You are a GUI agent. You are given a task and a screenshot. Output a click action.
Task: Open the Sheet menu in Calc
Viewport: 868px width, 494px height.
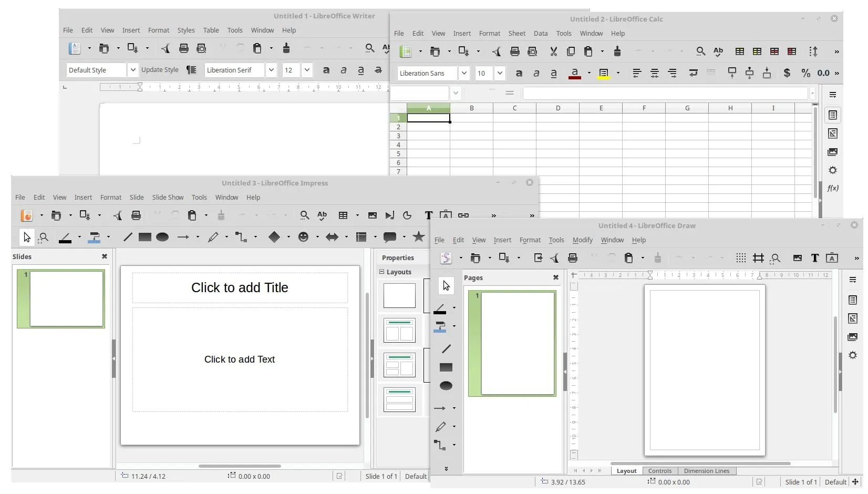point(516,33)
